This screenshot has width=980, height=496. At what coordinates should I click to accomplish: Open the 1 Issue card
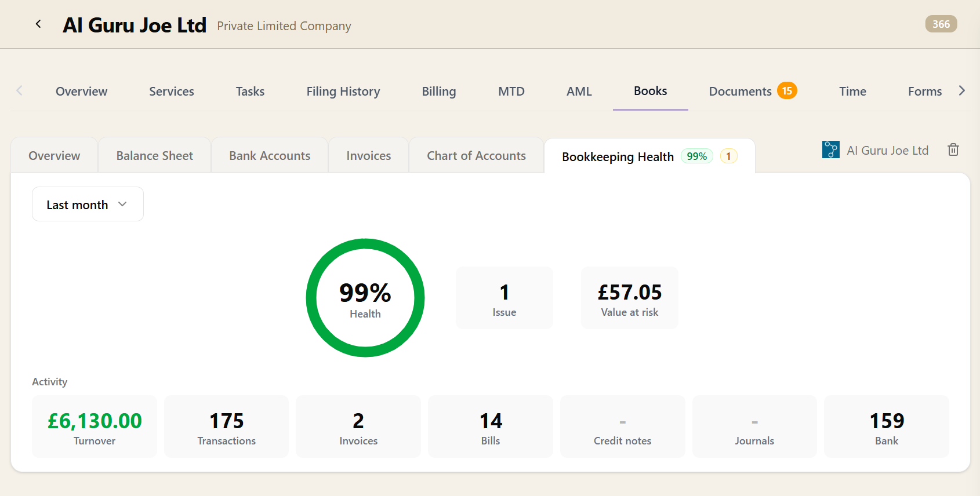(x=504, y=298)
